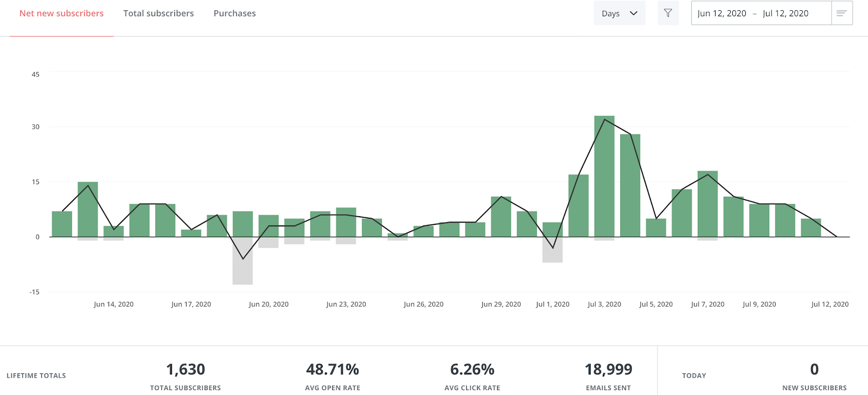Click the 18,999 emails sent figure
This screenshot has width=868, height=395.
pyautogui.click(x=608, y=370)
